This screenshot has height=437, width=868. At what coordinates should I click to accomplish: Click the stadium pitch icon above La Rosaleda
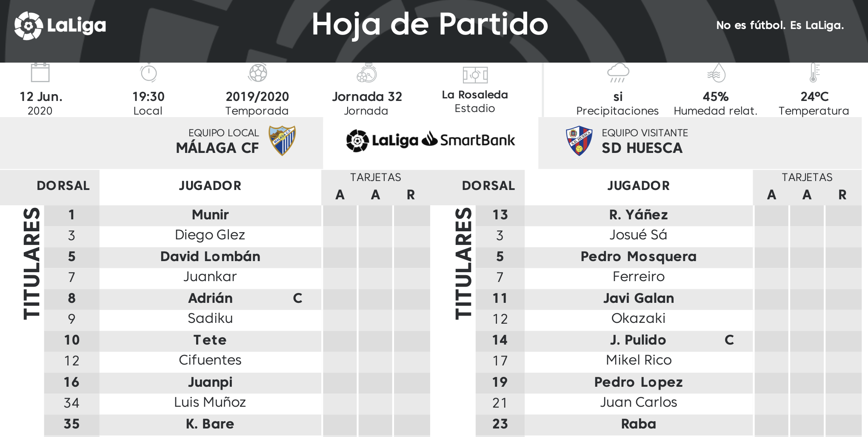point(475,75)
